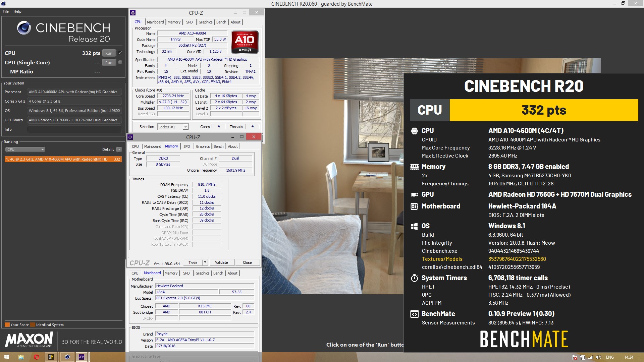Expand ranking Details arrow button
The width and height of the screenshot is (644, 362).
(x=119, y=149)
